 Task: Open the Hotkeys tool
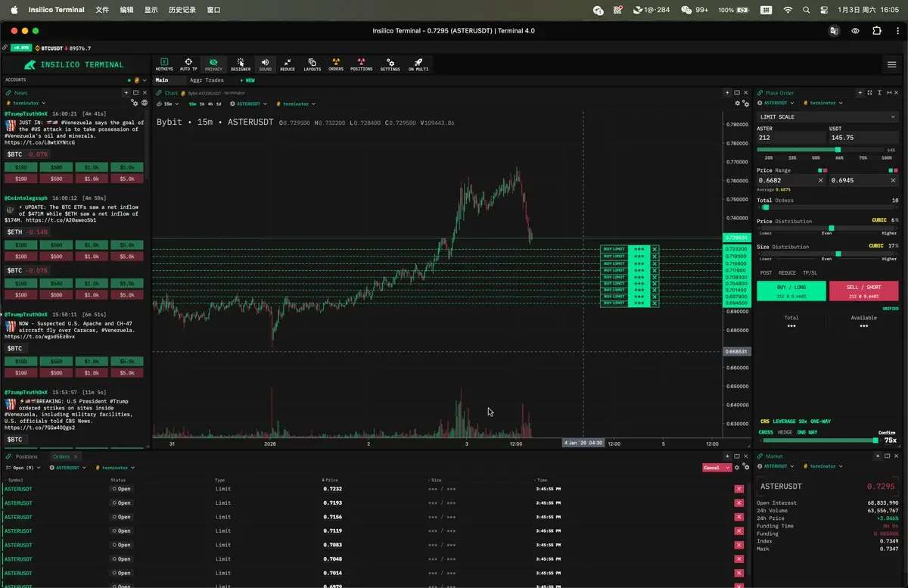(x=164, y=64)
